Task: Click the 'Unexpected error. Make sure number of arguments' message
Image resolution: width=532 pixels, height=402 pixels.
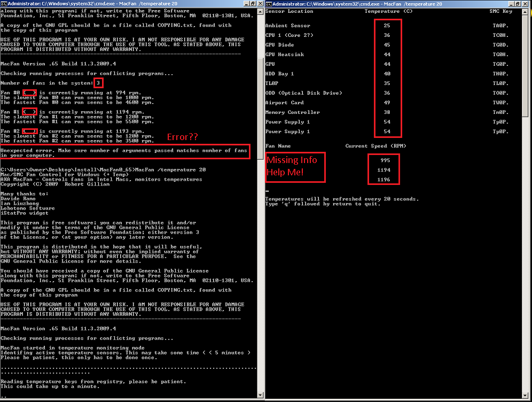Action: point(124,153)
